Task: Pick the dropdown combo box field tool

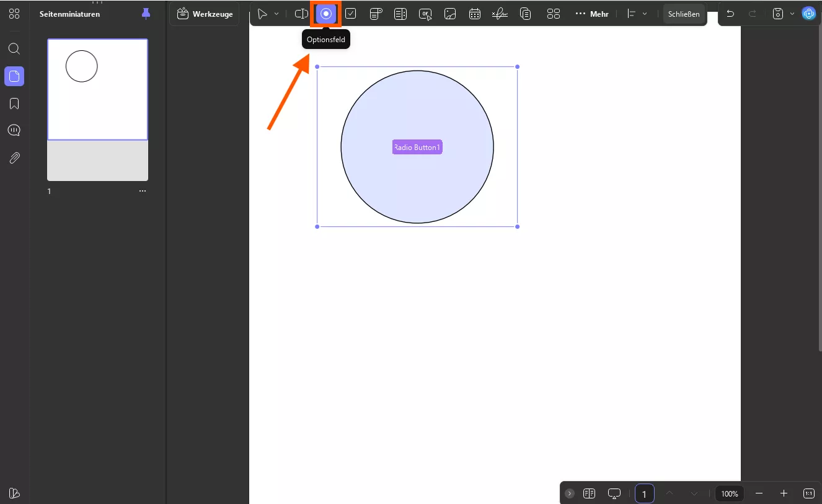Action: pyautogui.click(x=376, y=14)
